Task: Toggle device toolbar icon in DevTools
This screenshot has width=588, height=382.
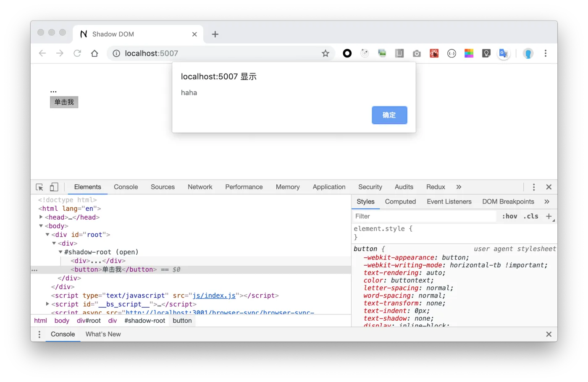Action: tap(54, 187)
